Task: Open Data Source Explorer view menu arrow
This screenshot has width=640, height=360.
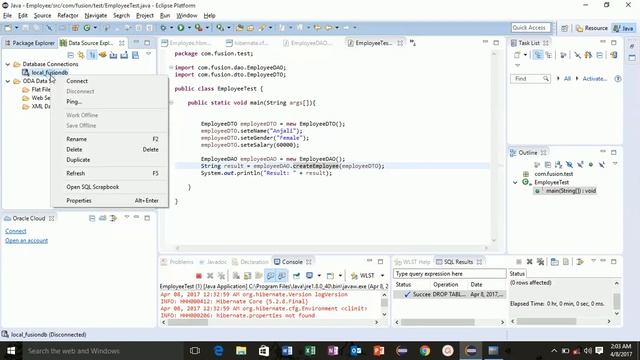Action: (149, 54)
